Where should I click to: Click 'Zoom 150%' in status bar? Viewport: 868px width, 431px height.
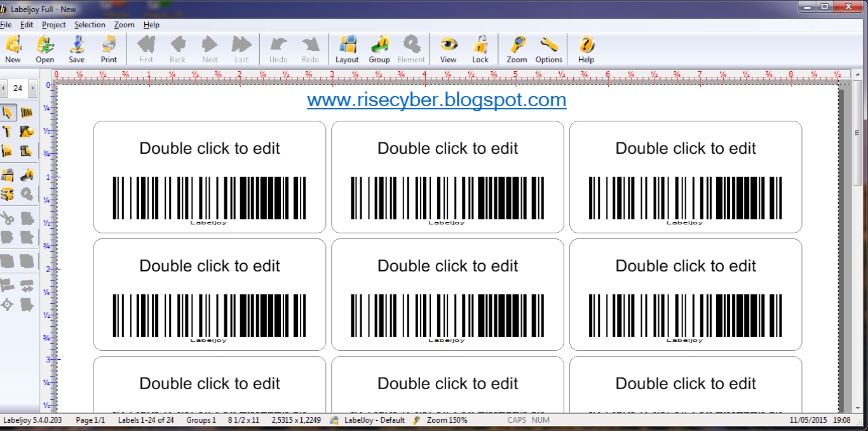(x=447, y=420)
